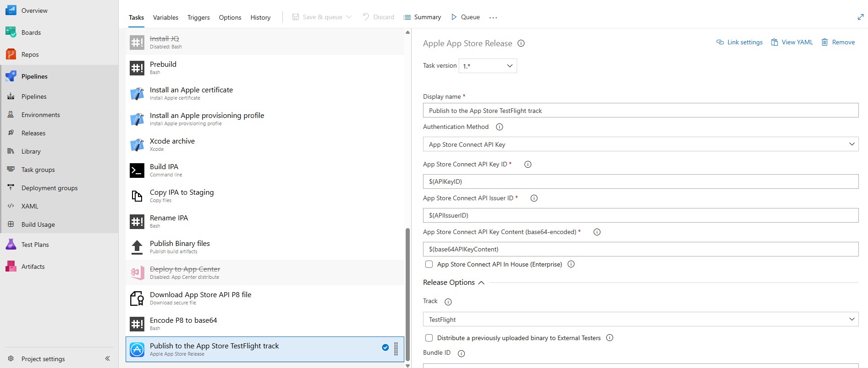Click the XAML code icon
868x368 pixels.
tap(11, 206)
